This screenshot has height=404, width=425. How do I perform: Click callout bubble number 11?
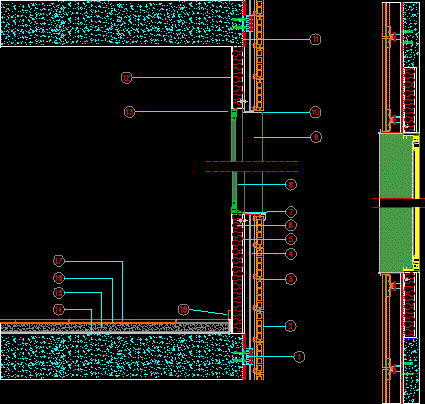click(x=315, y=39)
